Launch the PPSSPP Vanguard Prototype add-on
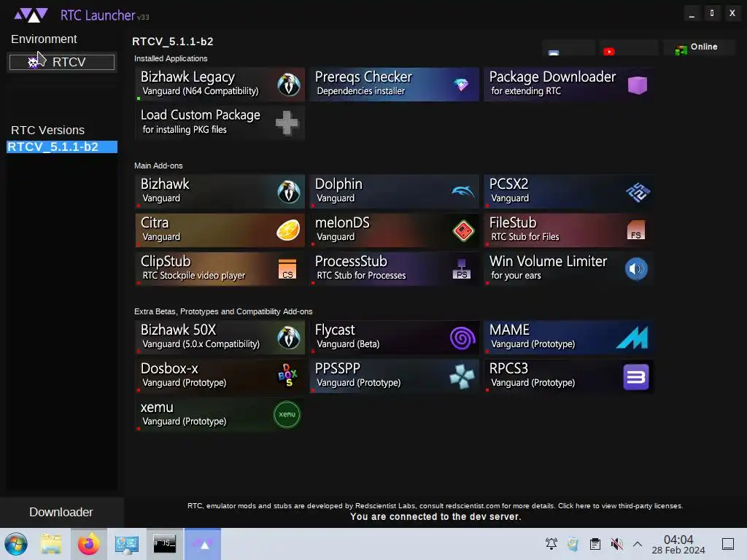This screenshot has height=560, width=747. (x=394, y=376)
